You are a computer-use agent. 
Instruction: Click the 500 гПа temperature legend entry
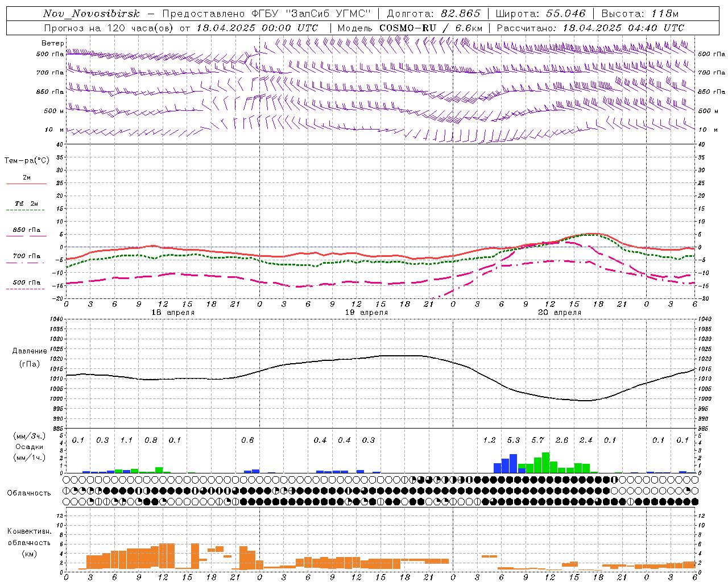(27, 282)
